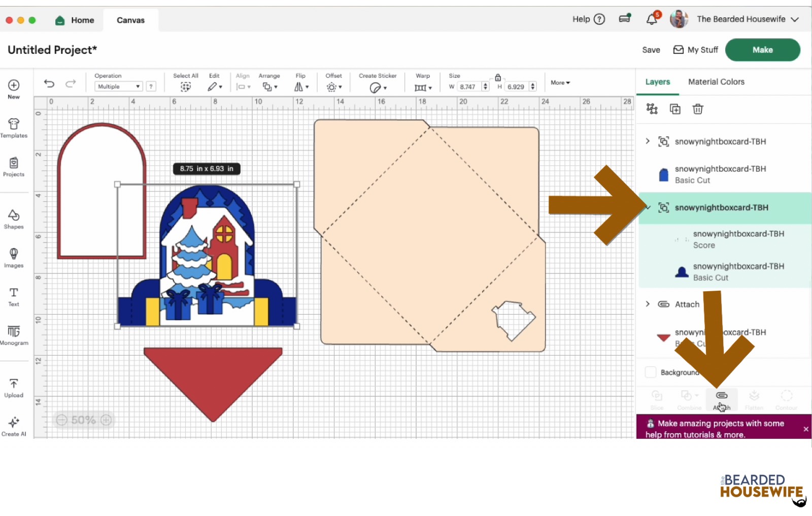Image resolution: width=812 pixels, height=516 pixels.
Task: Open the Templates panel
Action: (14, 128)
